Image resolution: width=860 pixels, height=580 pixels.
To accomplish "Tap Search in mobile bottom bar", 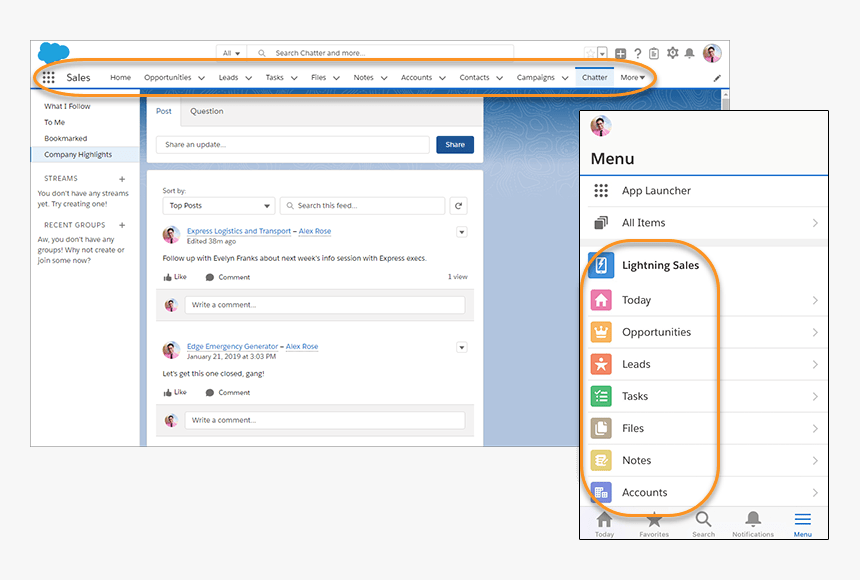I will pyautogui.click(x=704, y=524).
